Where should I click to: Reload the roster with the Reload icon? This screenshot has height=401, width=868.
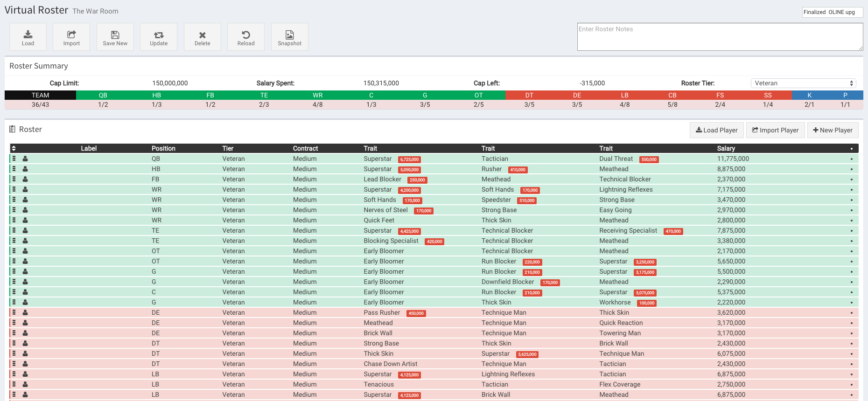tap(246, 37)
